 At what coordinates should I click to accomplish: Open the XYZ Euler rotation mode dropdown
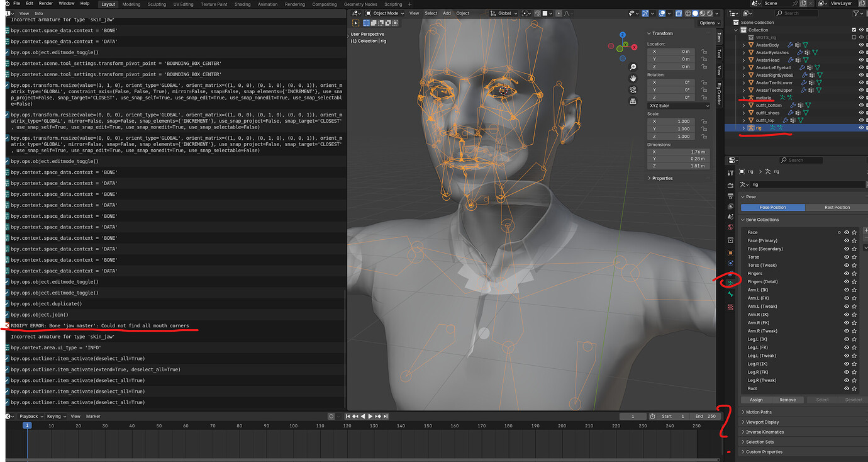pyautogui.click(x=679, y=106)
